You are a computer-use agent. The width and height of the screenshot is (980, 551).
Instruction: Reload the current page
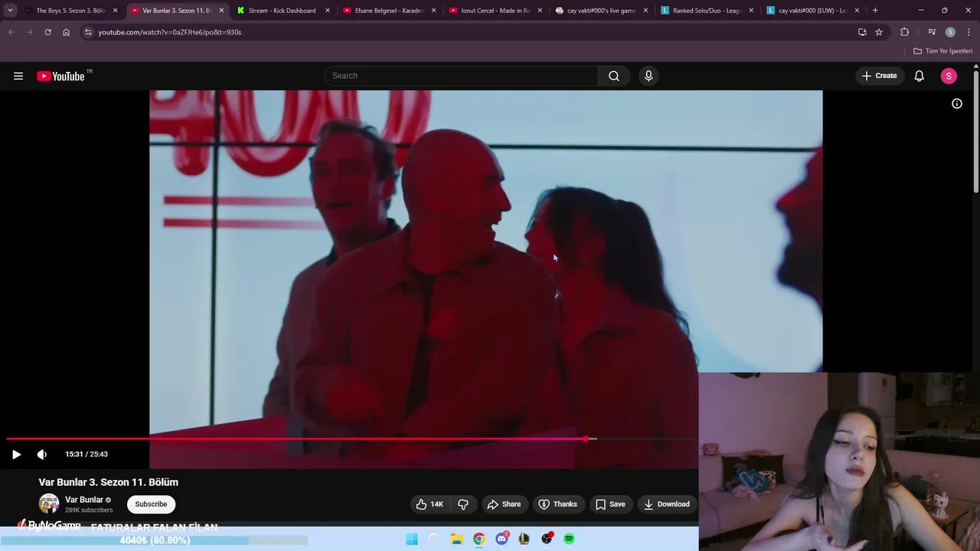[47, 32]
